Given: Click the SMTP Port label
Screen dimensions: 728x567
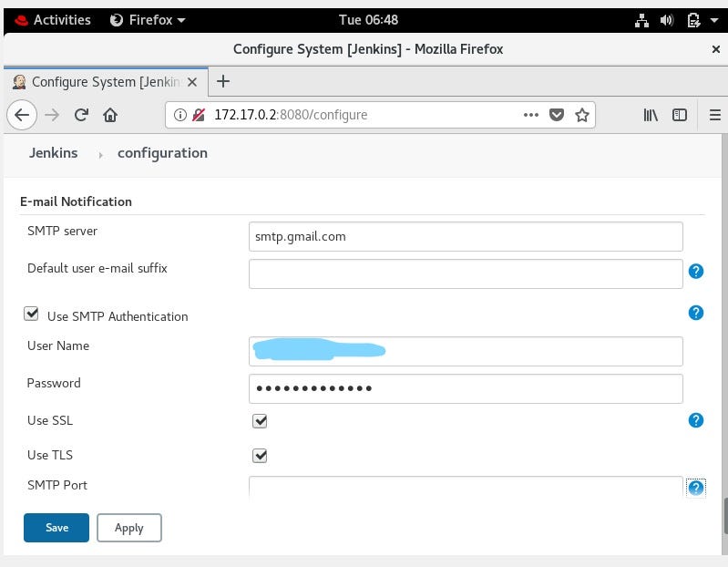Looking at the screenshot, I should coord(57,485).
